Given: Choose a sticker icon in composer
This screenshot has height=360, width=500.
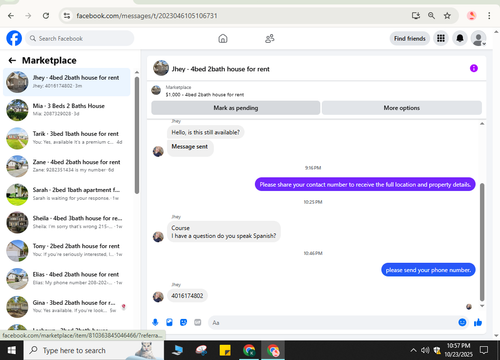Looking at the screenshot, I should [x=183, y=322].
